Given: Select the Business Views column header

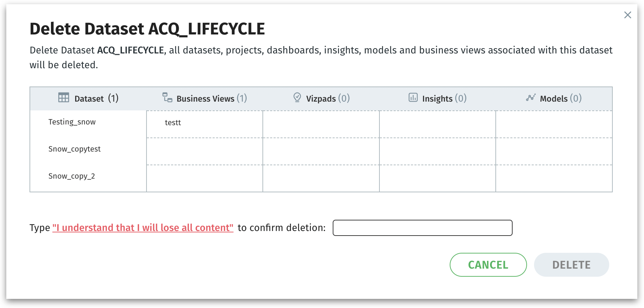Looking at the screenshot, I should tap(206, 98).
